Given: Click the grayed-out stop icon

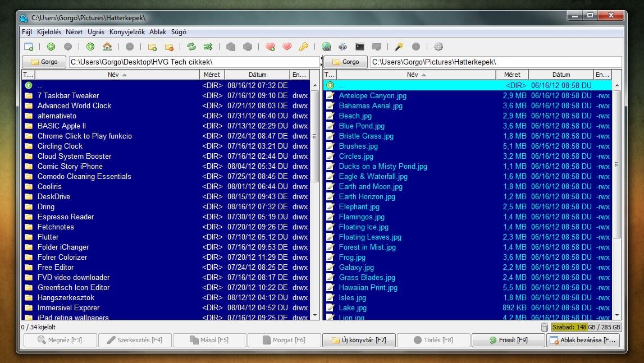Looking at the screenshot, I should pos(130,47).
